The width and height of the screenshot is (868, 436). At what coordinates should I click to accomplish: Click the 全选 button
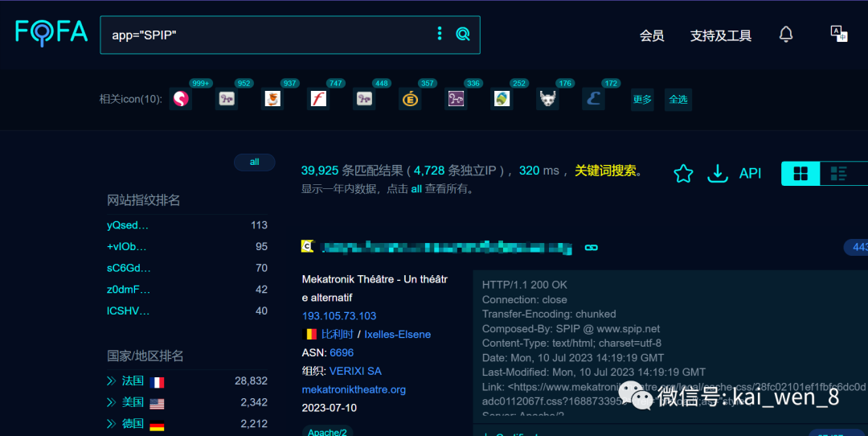pos(678,99)
